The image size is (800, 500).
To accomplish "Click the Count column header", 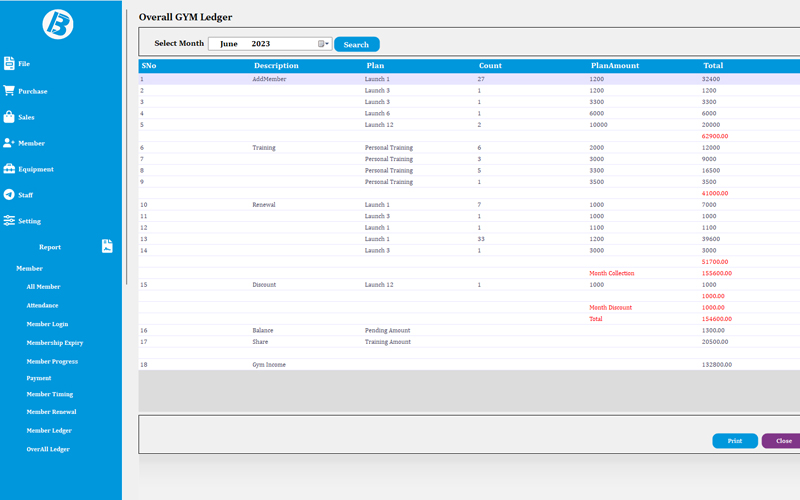I will [x=490, y=66].
